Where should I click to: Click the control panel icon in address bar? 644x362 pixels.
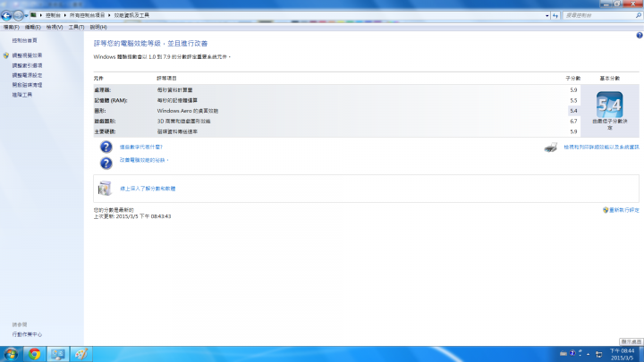pos(33,15)
